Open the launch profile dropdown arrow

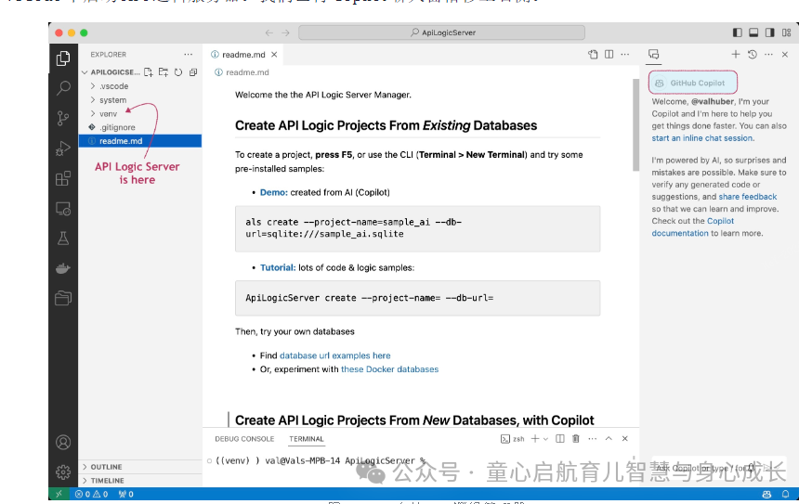point(545,439)
